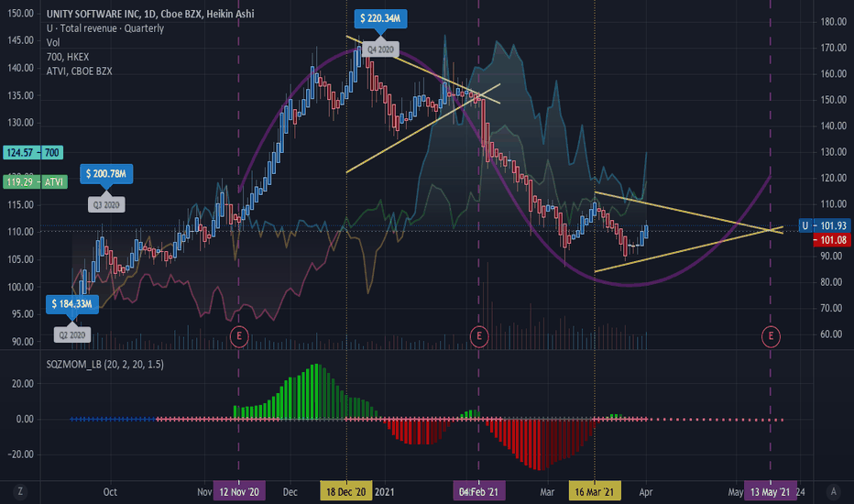The height and width of the screenshot is (504, 854).
Task: Click the Apr label on time axis
Action: (x=645, y=492)
